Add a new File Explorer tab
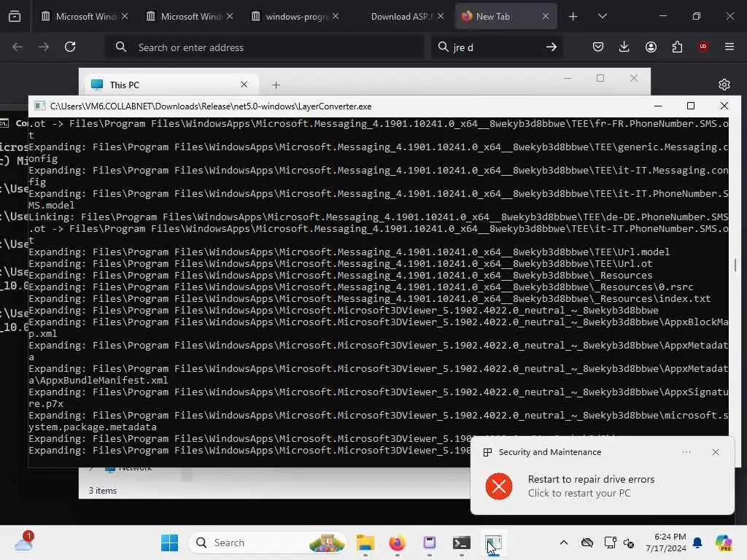 click(x=276, y=85)
